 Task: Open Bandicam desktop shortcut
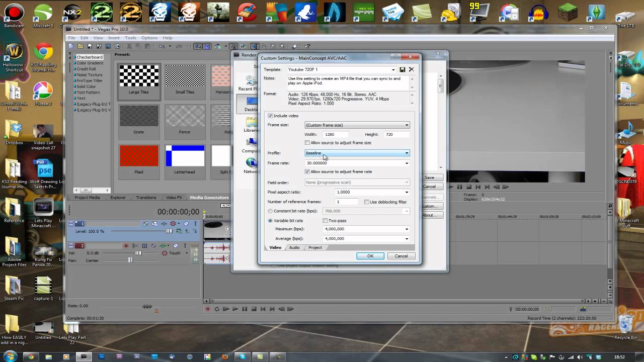[14, 15]
